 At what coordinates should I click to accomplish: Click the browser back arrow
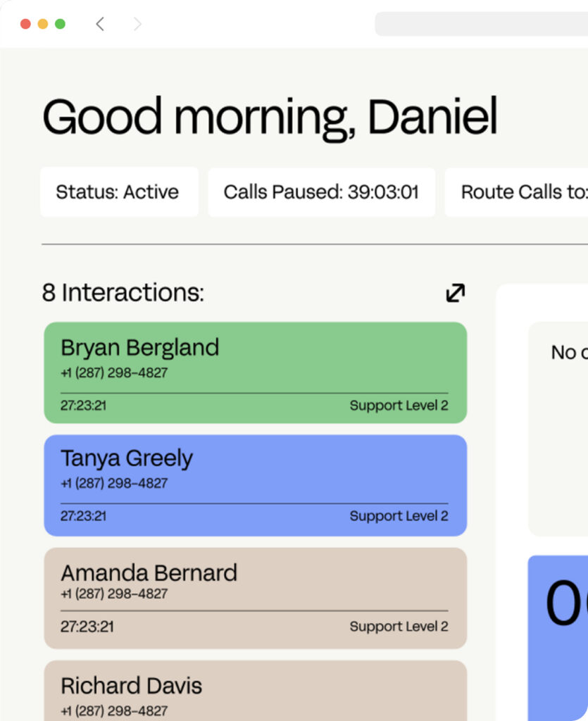(x=100, y=24)
